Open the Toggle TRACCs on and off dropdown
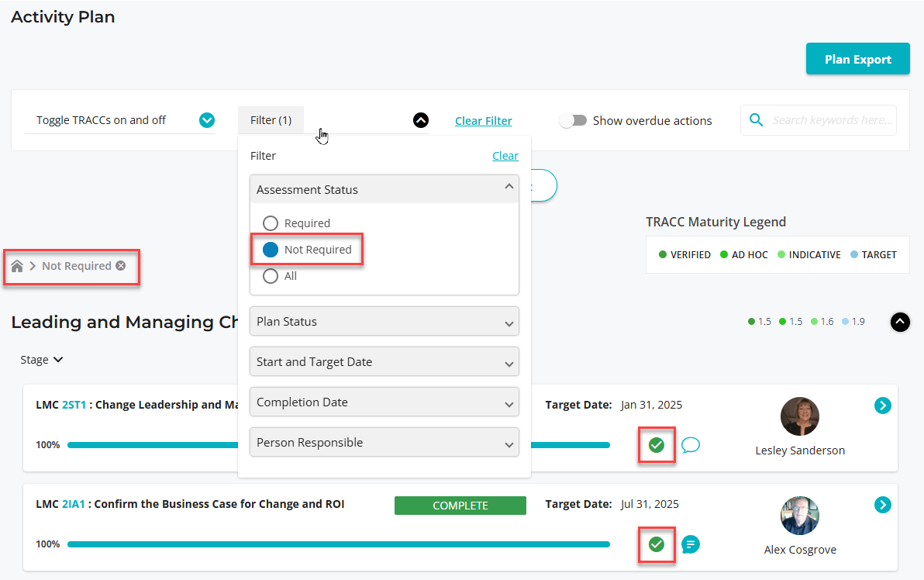924x580 pixels. (x=206, y=120)
